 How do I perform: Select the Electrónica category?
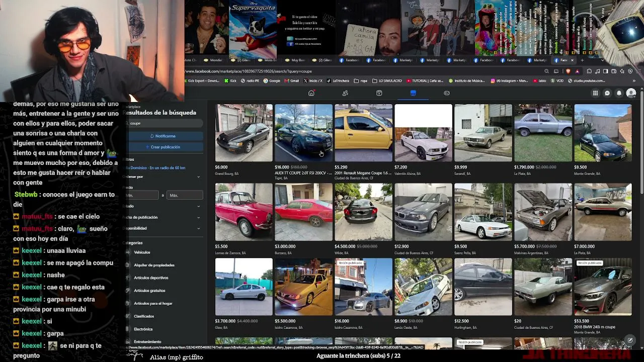pyautogui.click(x=143, y=329)
